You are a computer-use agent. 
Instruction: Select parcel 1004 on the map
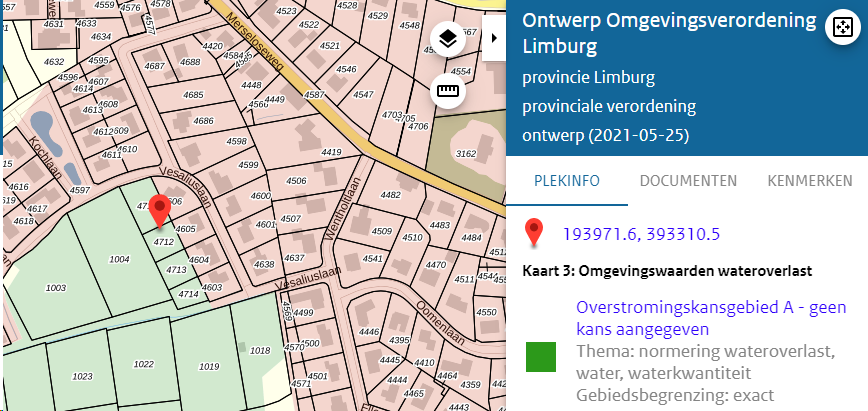coord(119,259)
